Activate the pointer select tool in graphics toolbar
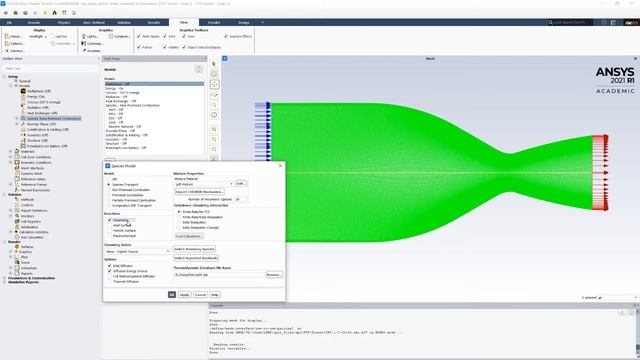This screenshot has height=360, width=640. [x=214, y=64]
